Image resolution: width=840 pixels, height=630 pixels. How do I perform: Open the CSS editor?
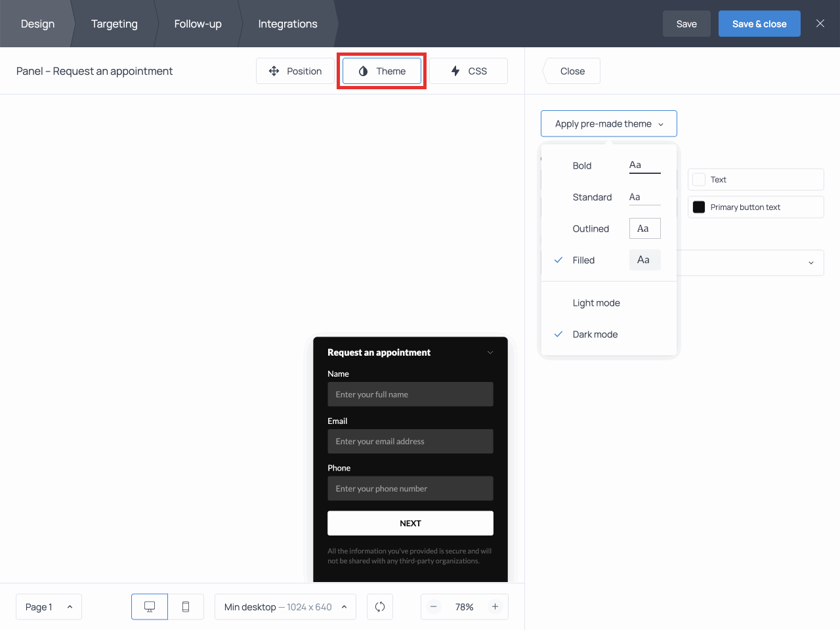pyautogui.click(x=469, y=71)
